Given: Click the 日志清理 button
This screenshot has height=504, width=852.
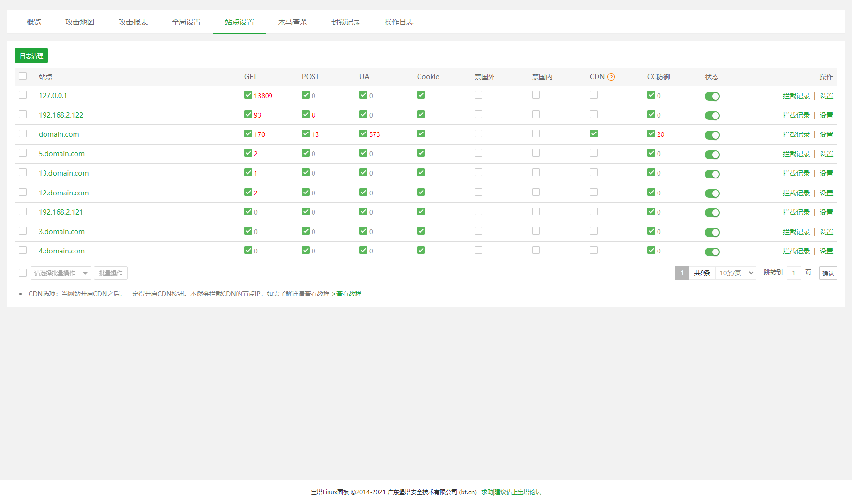Looking at the screenshot, I should [x=31, y=56].
